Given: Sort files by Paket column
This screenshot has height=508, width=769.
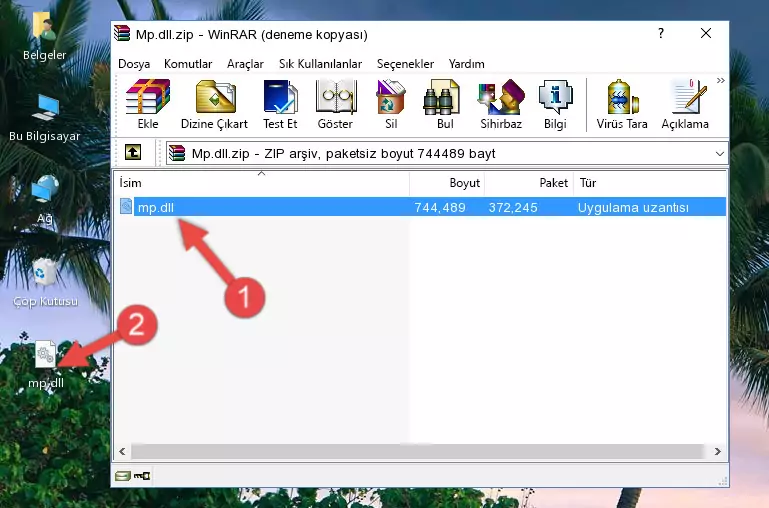Looking at the screenshot, I should pyautogui.click(x=529, y=182).
